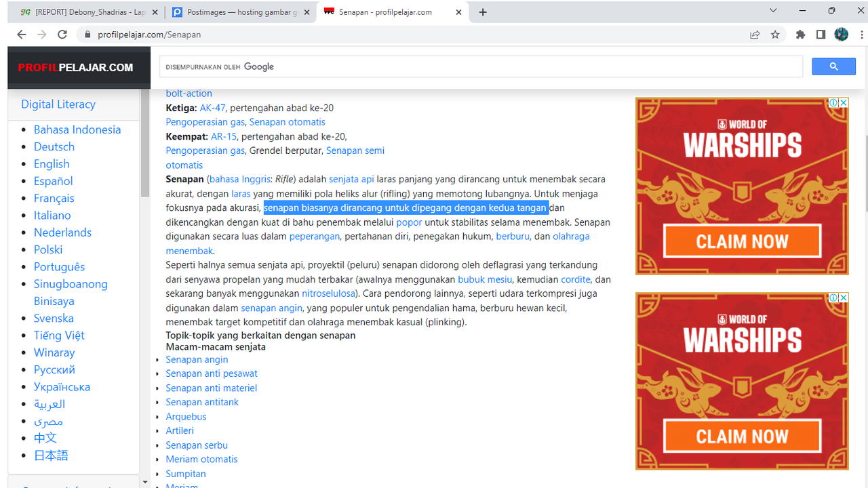Viewport: 868px width, 488px height.
Task: Open the Senapan otomatis link
Action: click(288, 122)
